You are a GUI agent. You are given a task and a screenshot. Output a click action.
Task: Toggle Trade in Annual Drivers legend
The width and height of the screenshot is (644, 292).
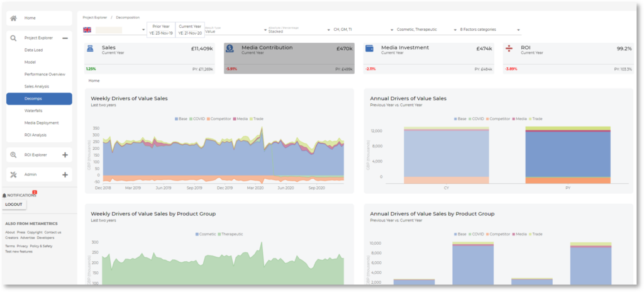[536, 119]
